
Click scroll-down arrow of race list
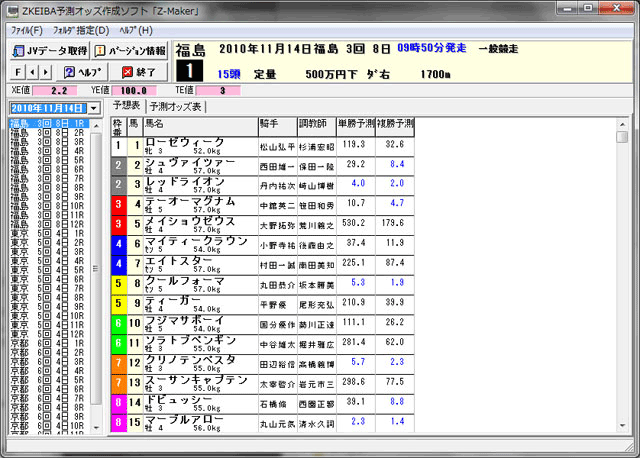(96, 428)
